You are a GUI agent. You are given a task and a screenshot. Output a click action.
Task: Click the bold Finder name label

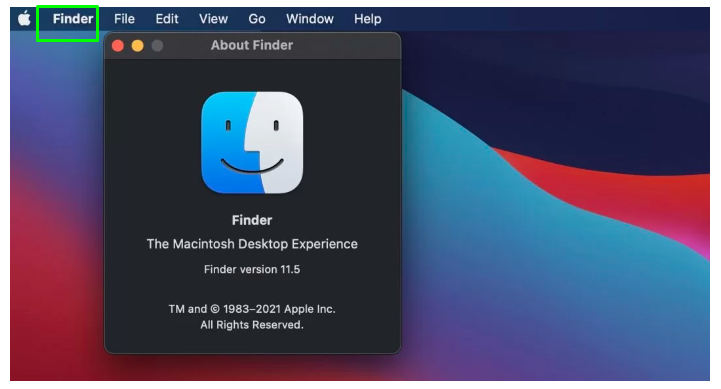[x=252, y=220]
